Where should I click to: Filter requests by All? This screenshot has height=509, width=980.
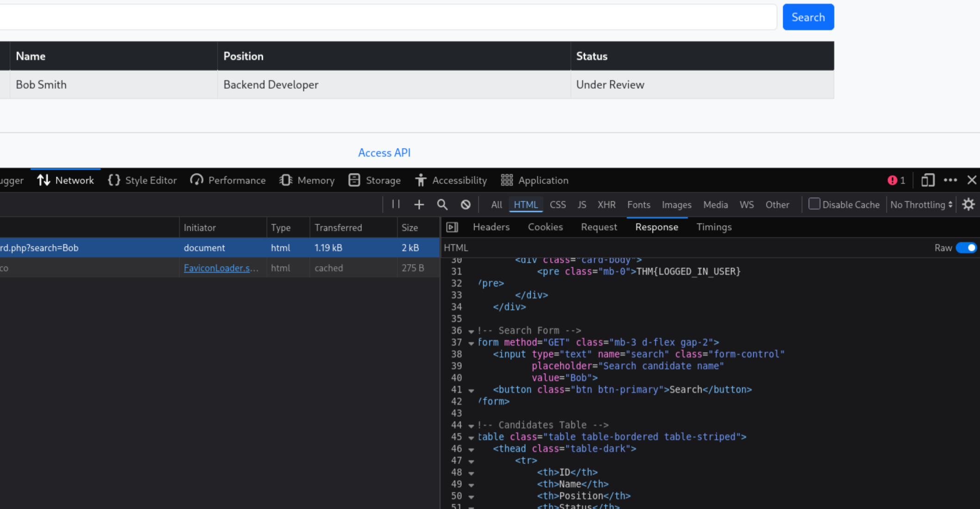coord(496,205)
